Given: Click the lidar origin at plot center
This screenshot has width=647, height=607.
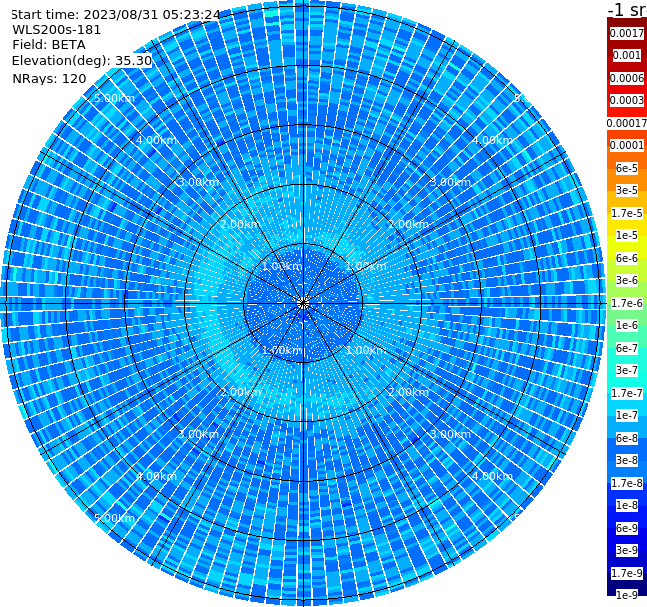Looking at the screenshot, I should (x=303, y=303).
